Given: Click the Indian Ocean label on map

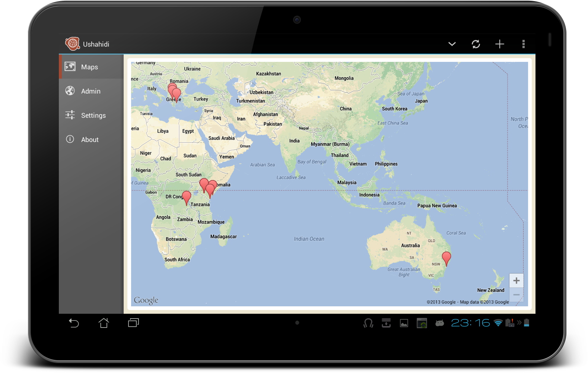Looking at the screenshot, I should coord(309,239).
